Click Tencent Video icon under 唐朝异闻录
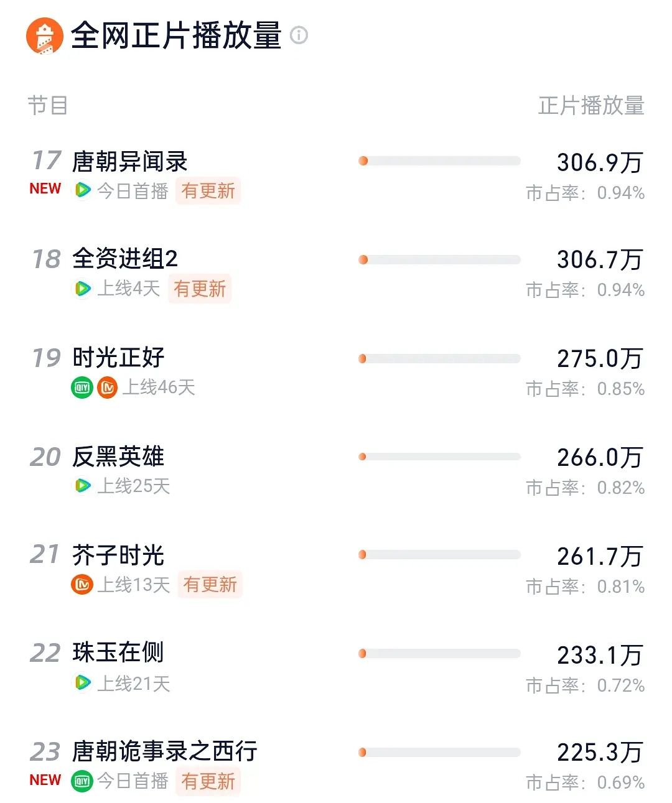 click(x=82, y=190)
